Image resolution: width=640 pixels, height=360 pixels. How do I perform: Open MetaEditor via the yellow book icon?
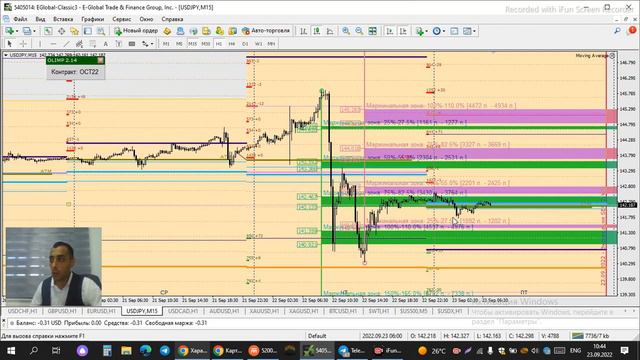click(x=167, y=31)
